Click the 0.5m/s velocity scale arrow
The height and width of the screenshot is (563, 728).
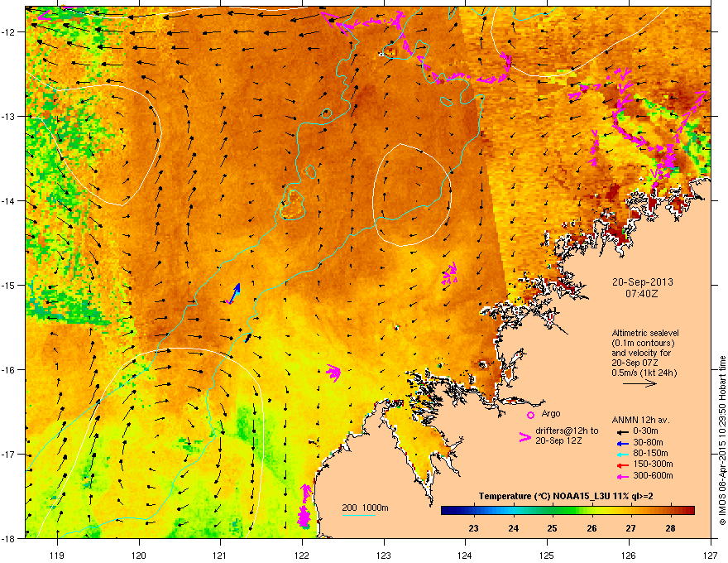coord(639,383)
